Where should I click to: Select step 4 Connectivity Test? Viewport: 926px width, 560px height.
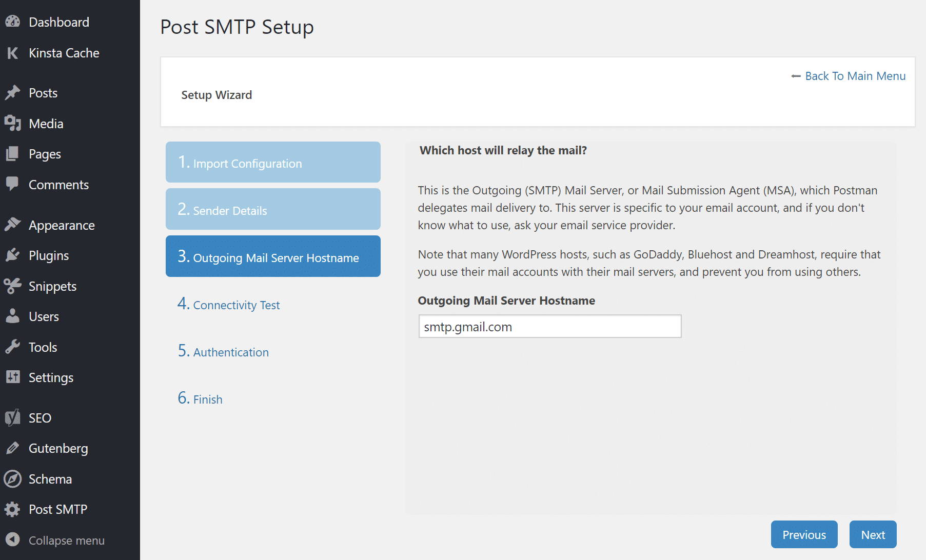(x=236, y=305)
